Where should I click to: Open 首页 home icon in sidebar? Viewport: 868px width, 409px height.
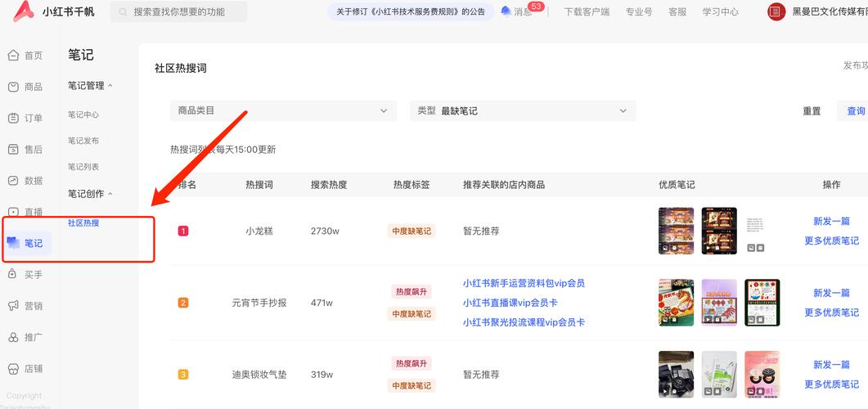pos(13,56)
